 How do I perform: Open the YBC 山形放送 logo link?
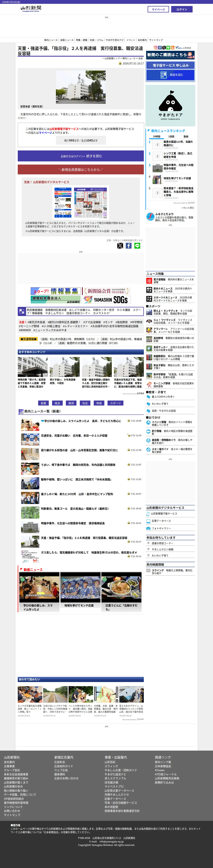(183, 48)
